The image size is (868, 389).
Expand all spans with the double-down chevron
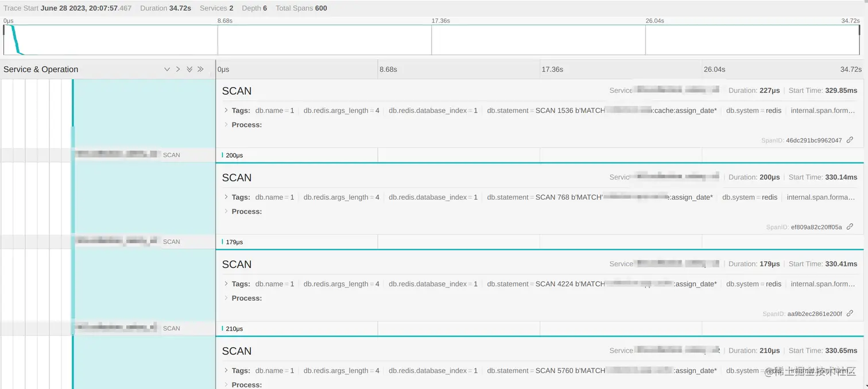click(189, 69)
